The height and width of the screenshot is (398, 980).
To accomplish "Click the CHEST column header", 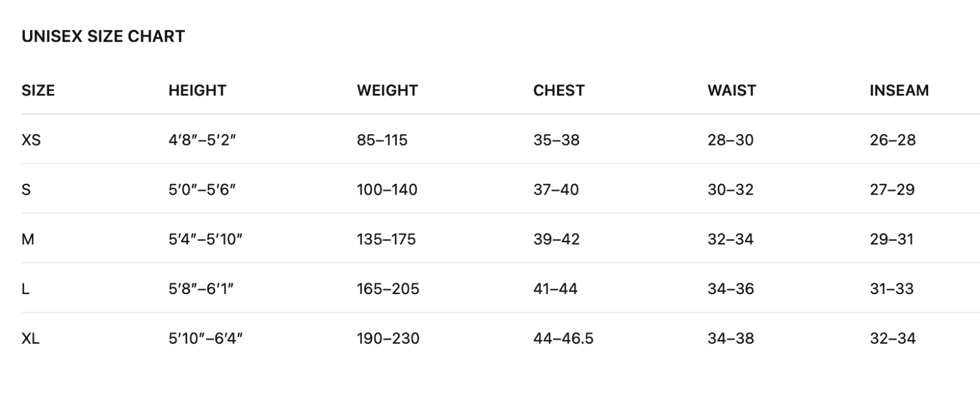I will pyautogui.click(x=559, y=91).
